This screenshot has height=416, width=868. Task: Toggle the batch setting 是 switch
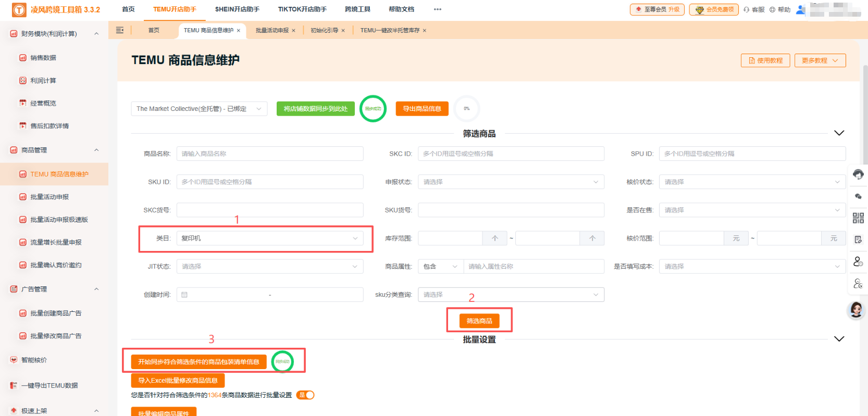305,395
